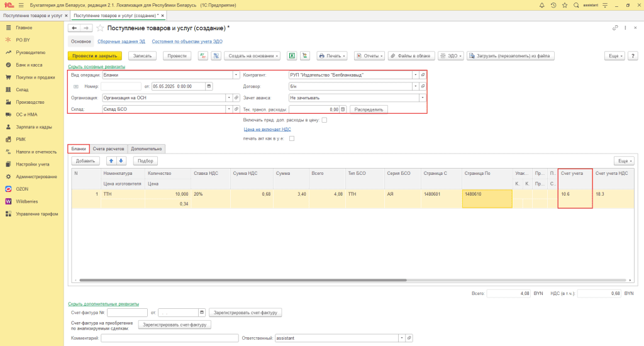The height and width of the screenshot is (346, 644).
Task: Select the Основное section tab
Action: coord(81,42)
